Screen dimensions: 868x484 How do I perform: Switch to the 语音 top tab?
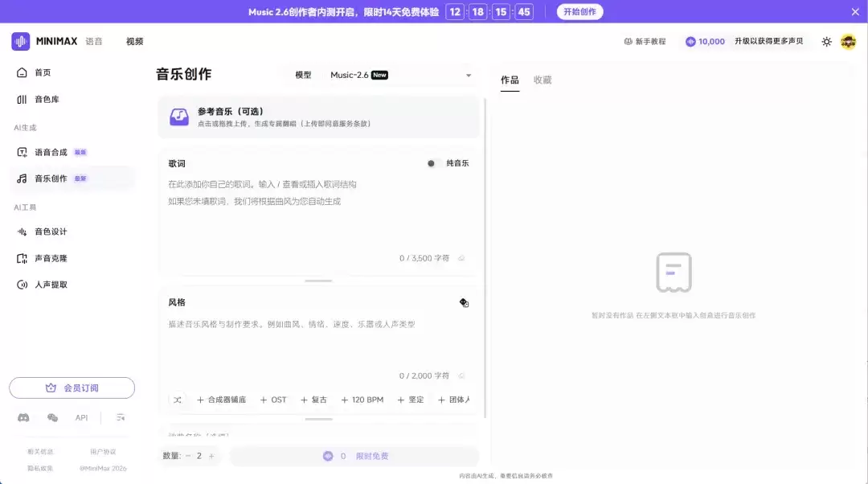94,42
